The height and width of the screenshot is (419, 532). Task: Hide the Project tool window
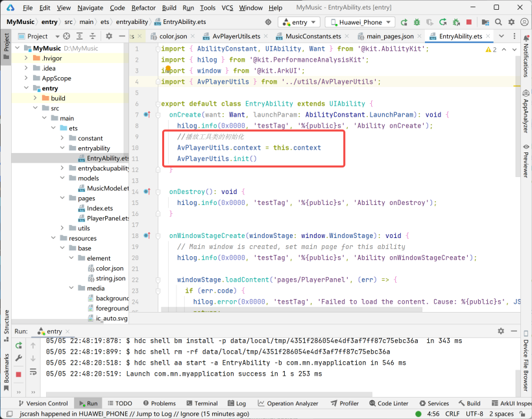(x=122, y=36)
